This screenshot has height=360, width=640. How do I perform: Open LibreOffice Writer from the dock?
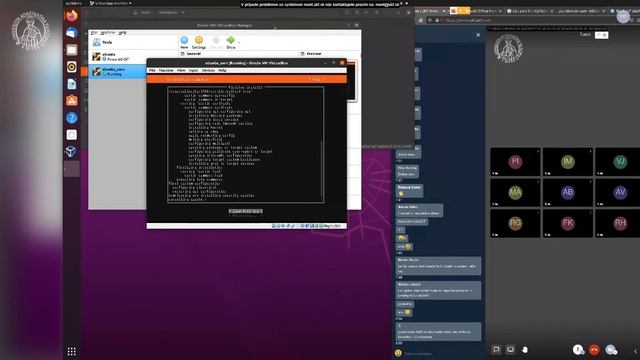pos(72,84)
